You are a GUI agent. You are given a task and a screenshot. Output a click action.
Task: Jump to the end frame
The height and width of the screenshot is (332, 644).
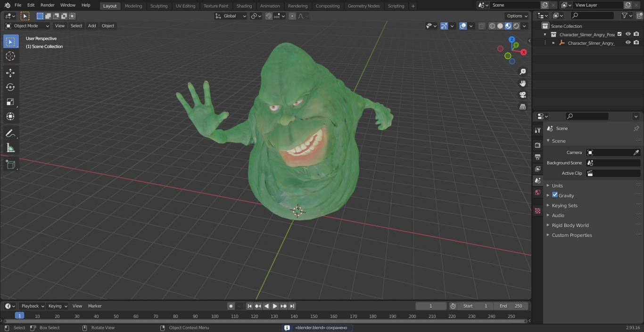(x=292, y=306)
